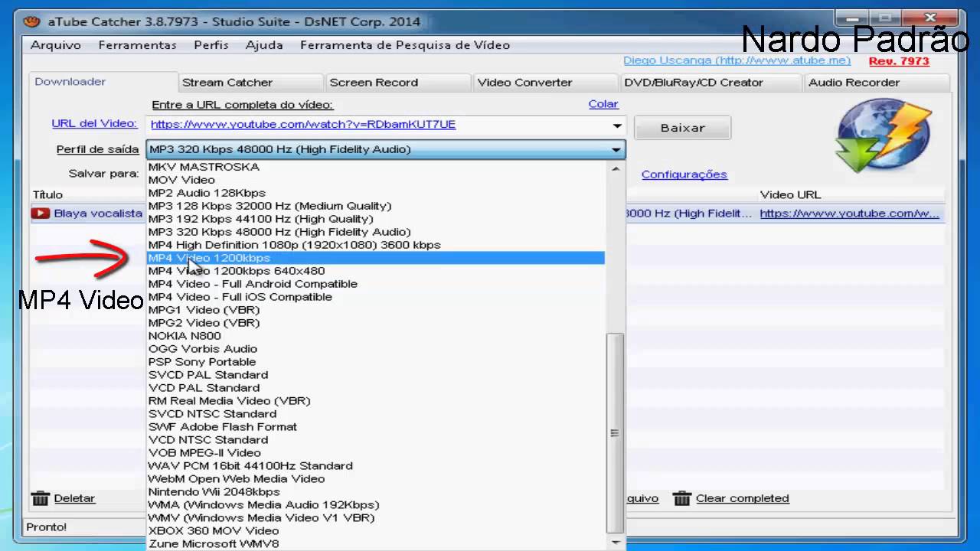Select XBOX 360 MOV Video profile
980x551 pixels.
(376, 531)
